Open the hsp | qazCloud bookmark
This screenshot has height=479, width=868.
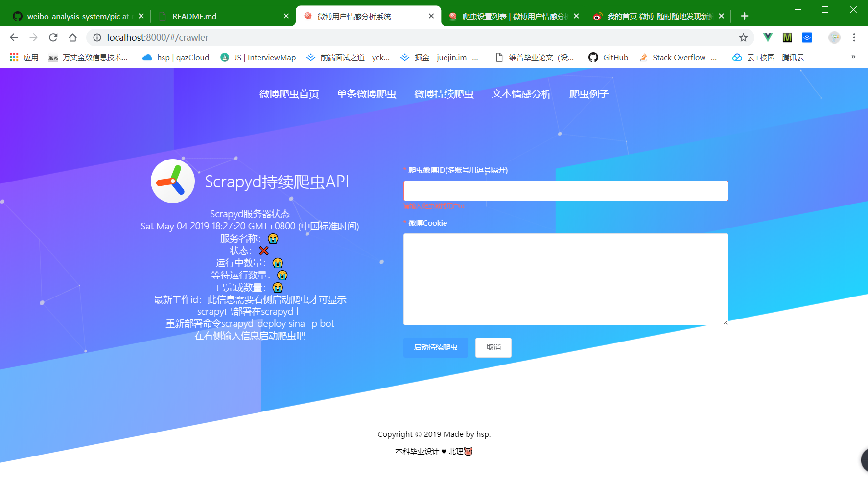coord(176,57)
